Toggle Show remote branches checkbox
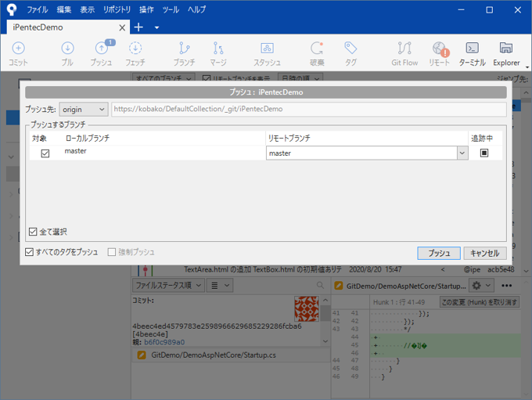The width and height of the screenshot is (532, 400). click(207, 78)
